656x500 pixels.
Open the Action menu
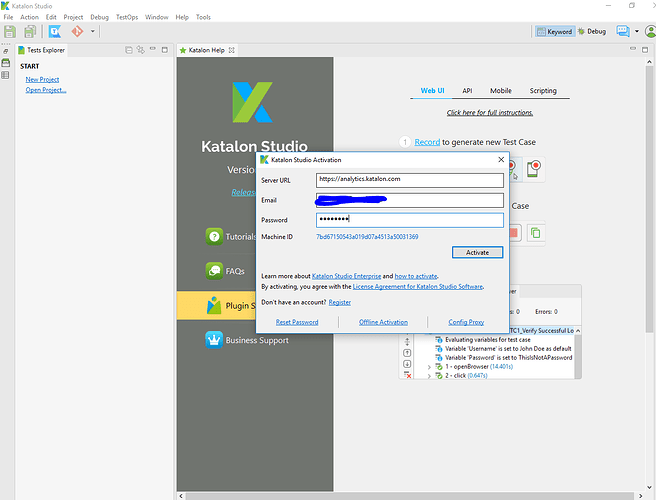29,17
